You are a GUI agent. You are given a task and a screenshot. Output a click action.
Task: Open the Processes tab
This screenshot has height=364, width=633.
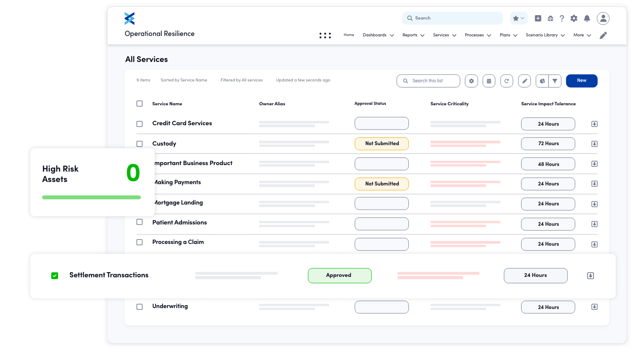point(474,35)
